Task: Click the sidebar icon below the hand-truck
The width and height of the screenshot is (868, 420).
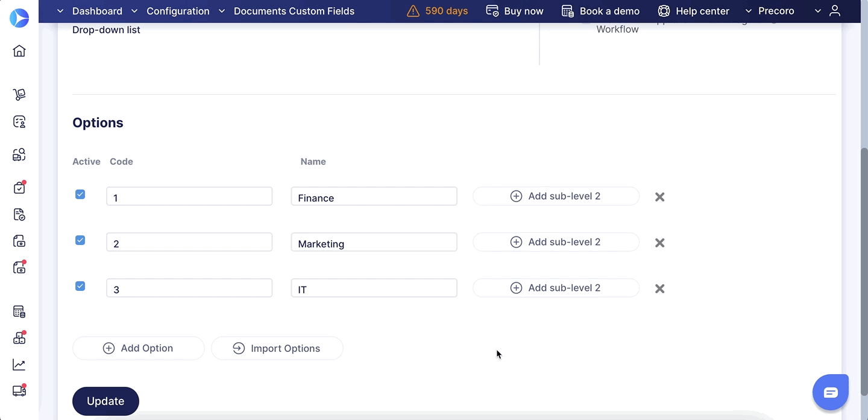Action: [x=19, y=122]
